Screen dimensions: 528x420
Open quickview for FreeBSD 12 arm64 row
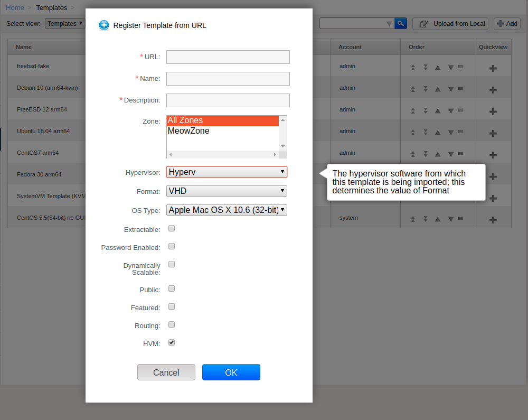pyautogui.click(x=493, y=111)
